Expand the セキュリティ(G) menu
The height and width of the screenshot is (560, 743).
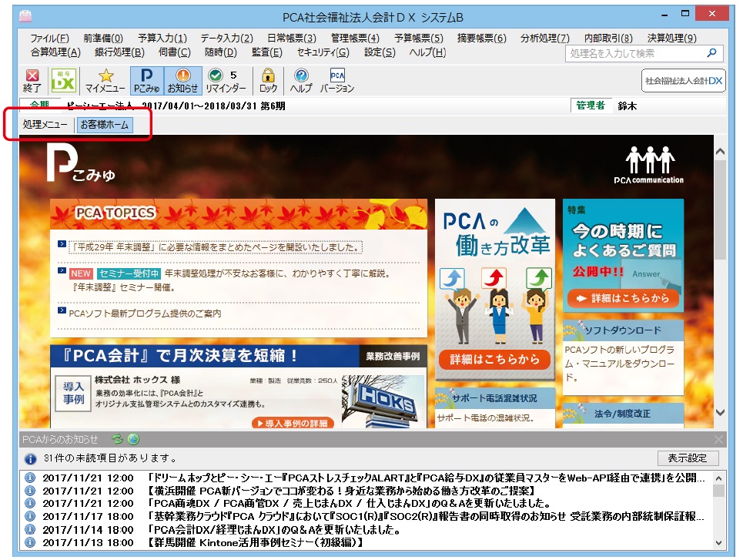pos(323,52)
